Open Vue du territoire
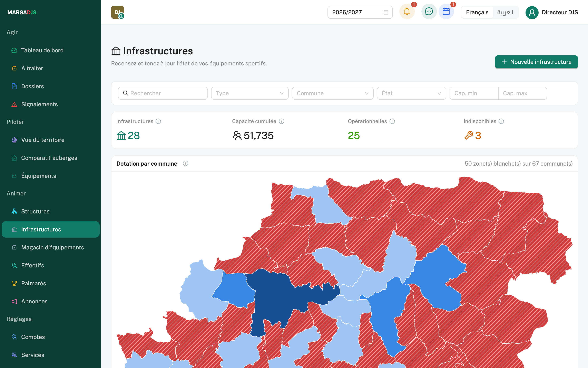Image resolution: width=588 pixels, height=368 pixels. (x=51, y=140)
